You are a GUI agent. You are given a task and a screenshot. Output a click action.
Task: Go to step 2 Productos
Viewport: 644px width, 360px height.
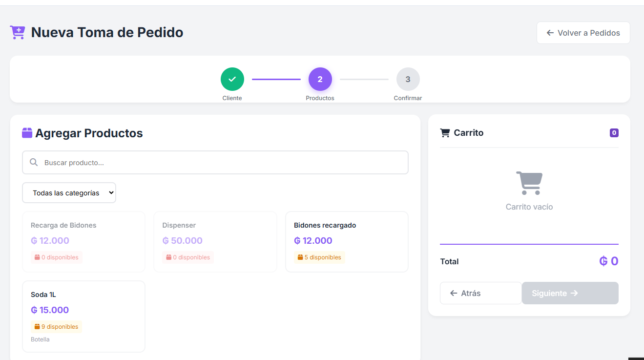coord(320,79)
